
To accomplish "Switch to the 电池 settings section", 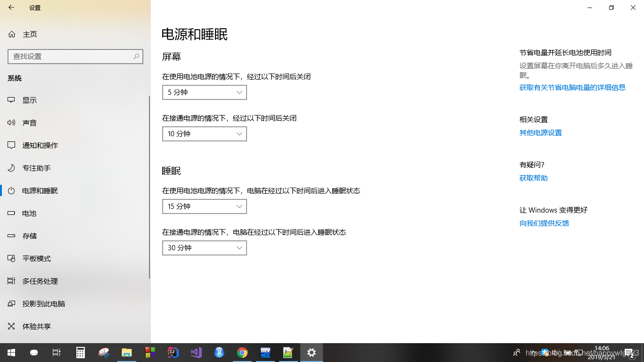I will [29, 213].
